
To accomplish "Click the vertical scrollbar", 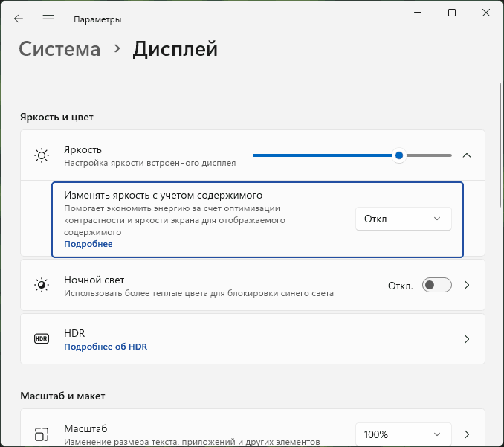I will click(x=500, y=145).
